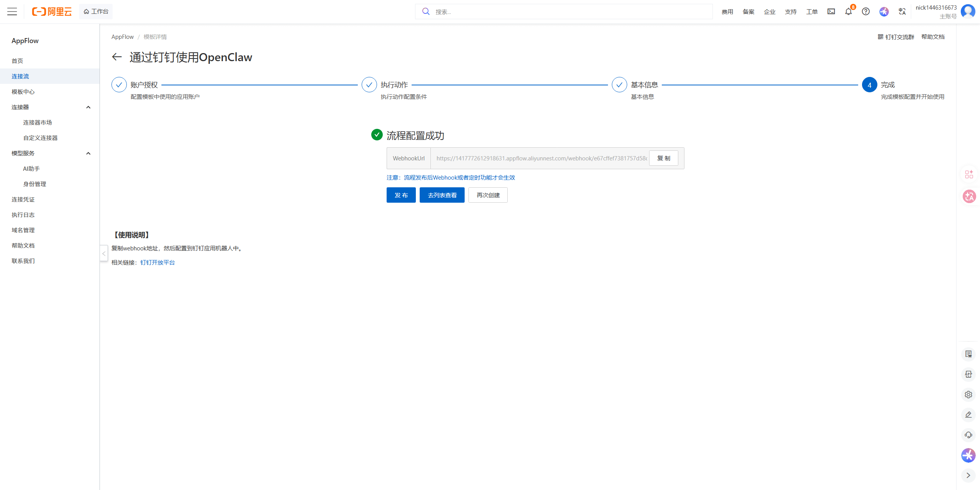Viewport: 980px width, 490px height.
Task: Open the 钉钉开放平台 link
Action: [x=158, y=262]
